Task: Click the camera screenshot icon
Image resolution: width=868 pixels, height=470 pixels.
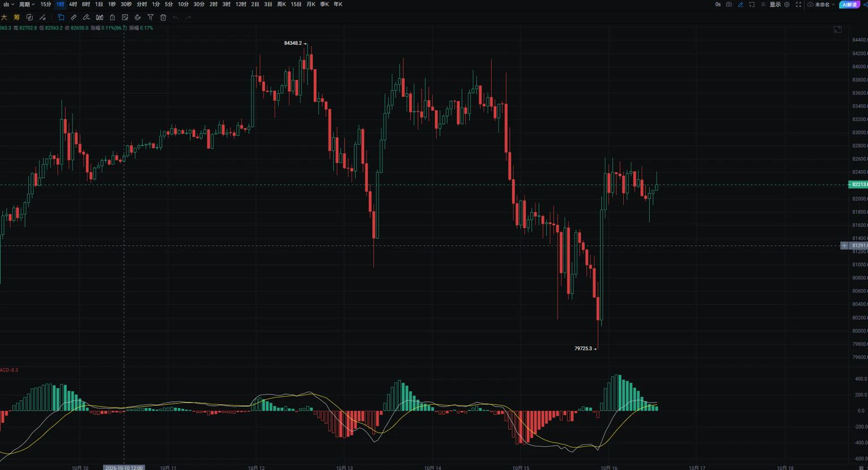Action: coord(729,5)
